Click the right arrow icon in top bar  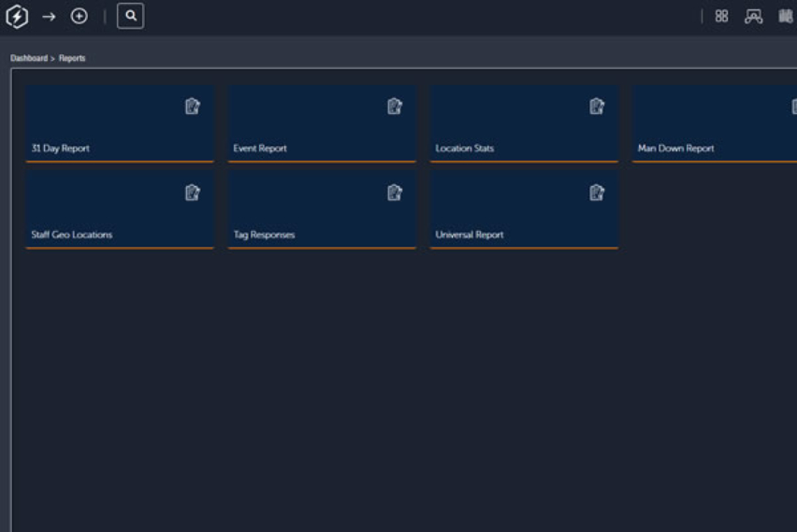coord(49,16)
